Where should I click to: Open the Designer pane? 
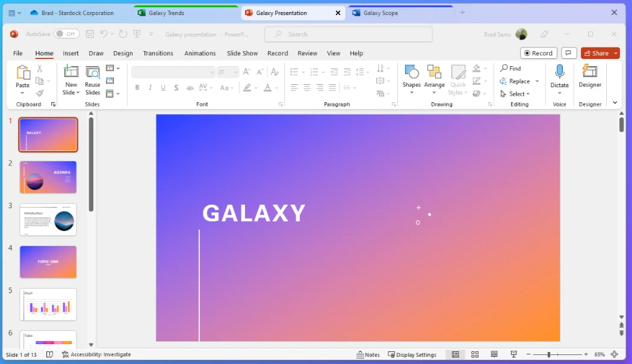[x=590, y=76]
